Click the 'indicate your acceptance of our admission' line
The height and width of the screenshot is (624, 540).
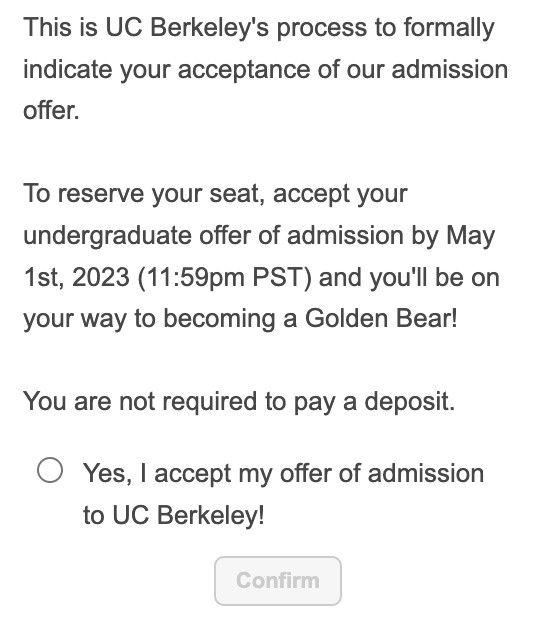(265, 70)
